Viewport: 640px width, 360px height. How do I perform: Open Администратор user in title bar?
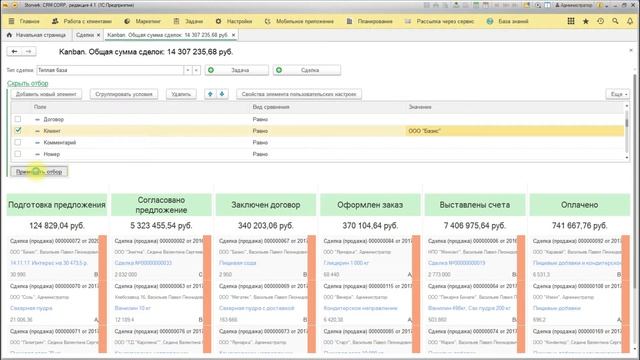[x=573, y=5]
